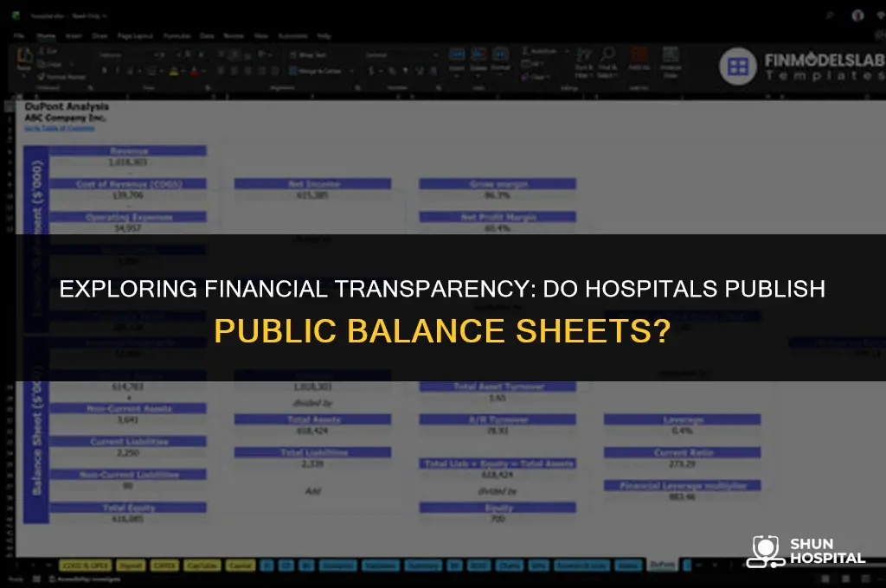Switch to the Formulas ribbon tab

click(177, 35)
